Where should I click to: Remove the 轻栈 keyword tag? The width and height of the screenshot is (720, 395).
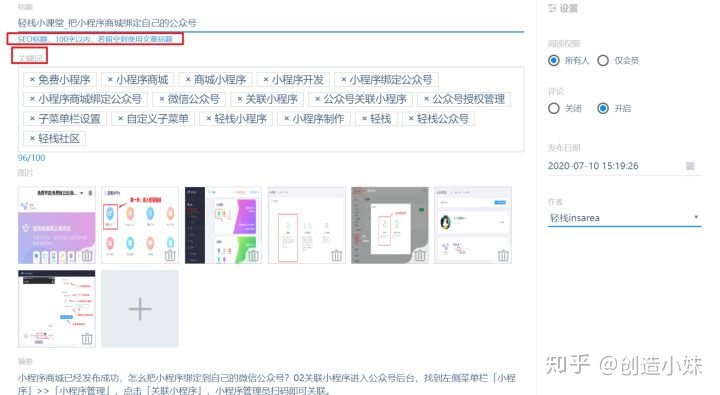pyautogui.click(x=364, y=118)
